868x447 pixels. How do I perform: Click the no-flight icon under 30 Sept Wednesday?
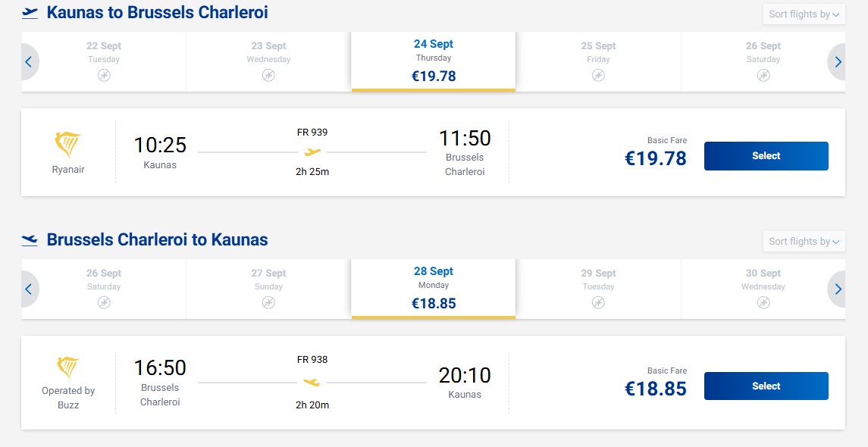click(x=763, y=302)
